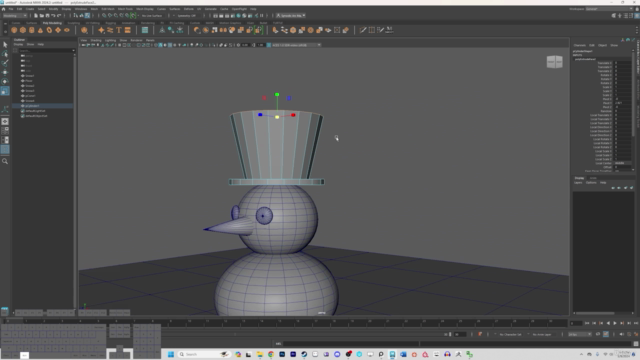Open the frame rate fps dropdown

(x=580, y=334)
